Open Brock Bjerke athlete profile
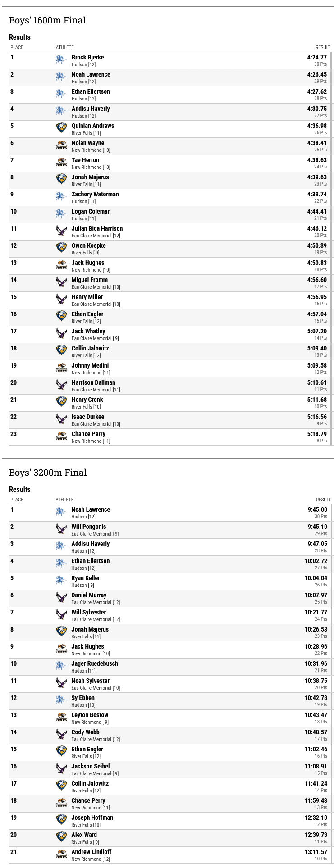 point(87,57)
